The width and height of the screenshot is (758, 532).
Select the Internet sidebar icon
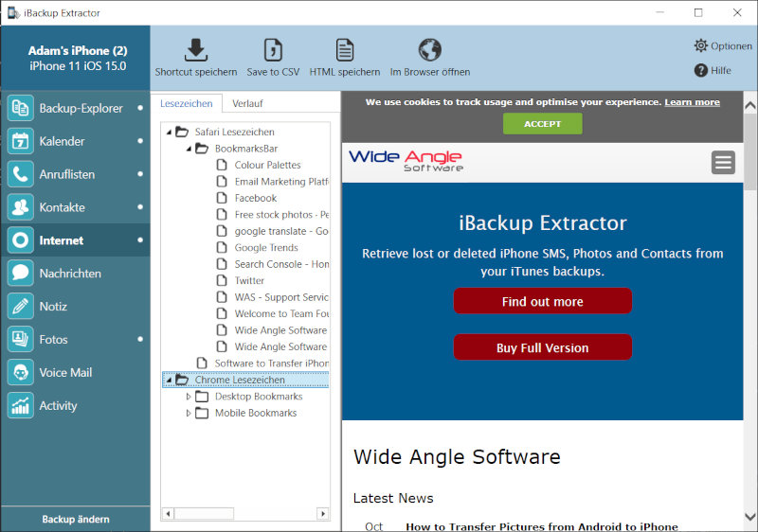click(x=20, y=239)
